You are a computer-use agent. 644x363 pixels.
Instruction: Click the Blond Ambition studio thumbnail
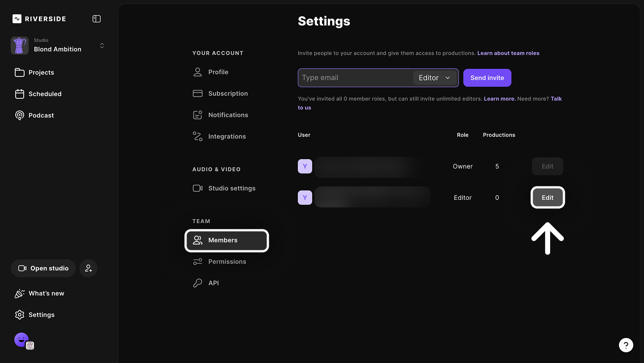tap(20, 46)
